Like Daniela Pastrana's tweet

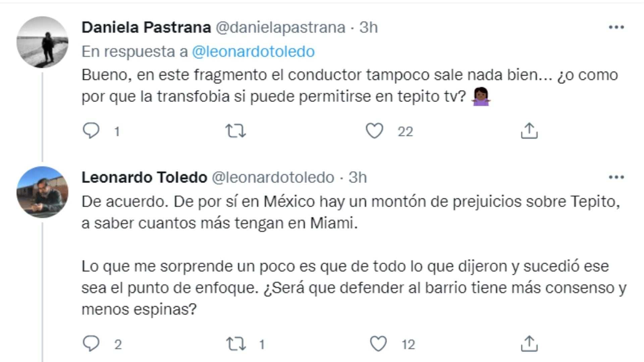[x=374, y=131]
